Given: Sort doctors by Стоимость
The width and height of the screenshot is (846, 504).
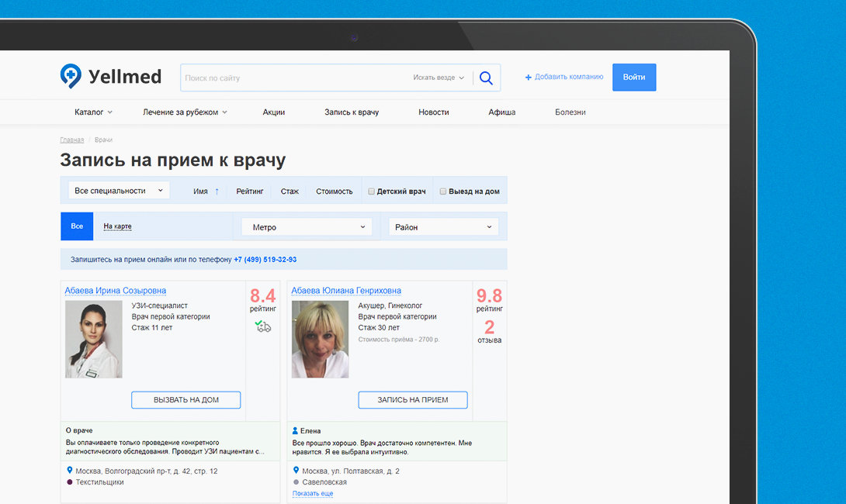Looking at the screenshot, I should coord(335,192).
